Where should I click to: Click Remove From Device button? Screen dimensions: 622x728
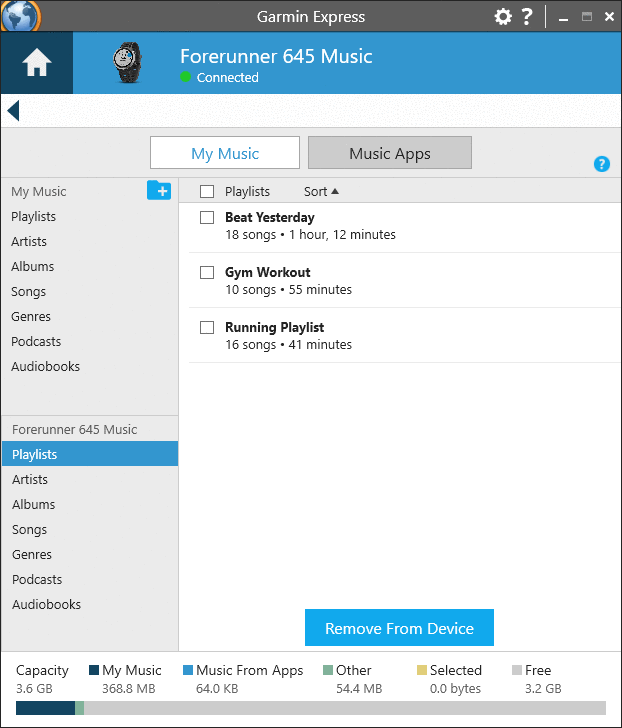[x=399, y=628]
